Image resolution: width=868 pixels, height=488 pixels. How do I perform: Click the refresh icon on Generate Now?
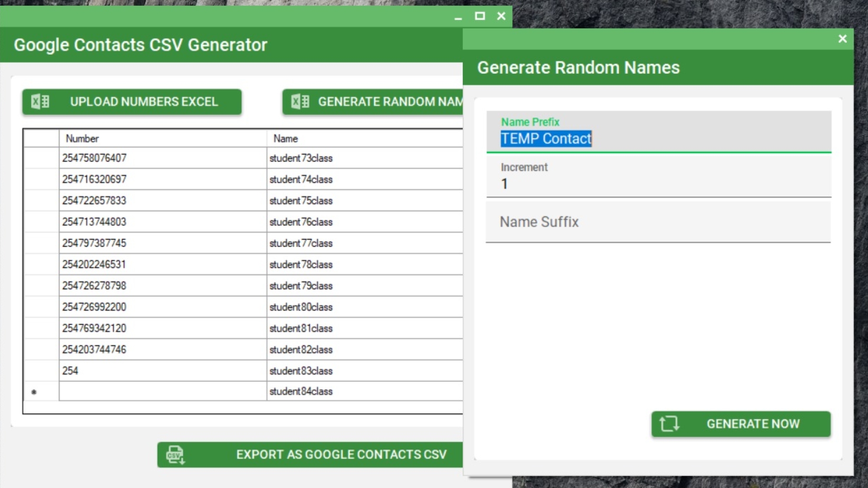coord(669,424)
